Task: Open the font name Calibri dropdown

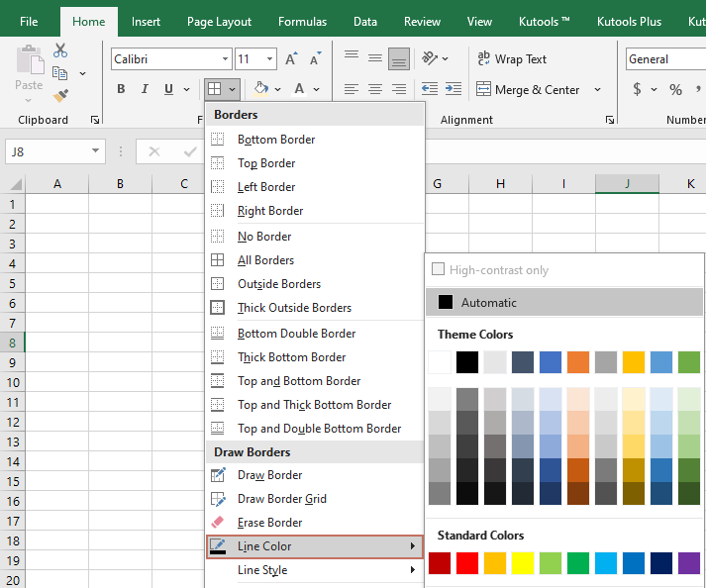Action: click(x=225, y=59)
